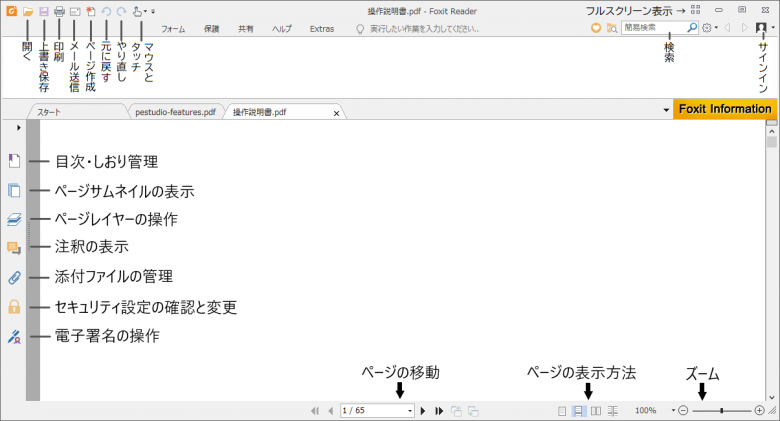Go to the previous page
The height and width of the screenshot is (421, 780).
click(331, 411)
